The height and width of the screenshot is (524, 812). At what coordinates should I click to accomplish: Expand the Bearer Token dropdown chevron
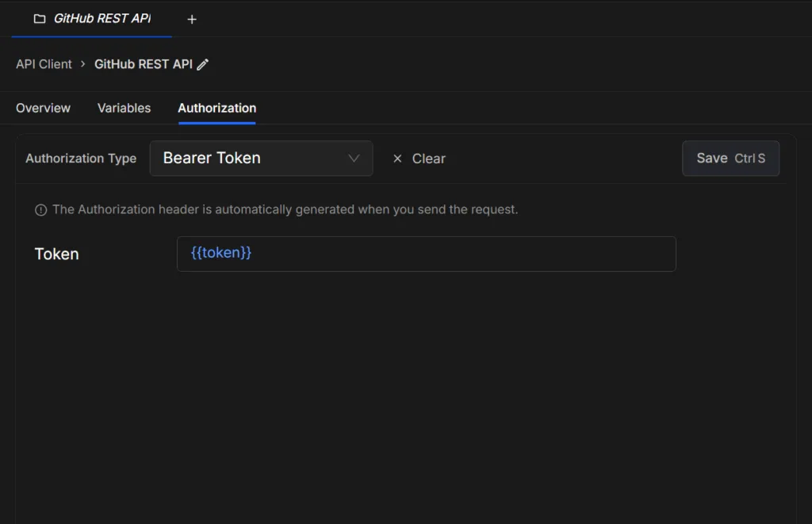point(354,158)
